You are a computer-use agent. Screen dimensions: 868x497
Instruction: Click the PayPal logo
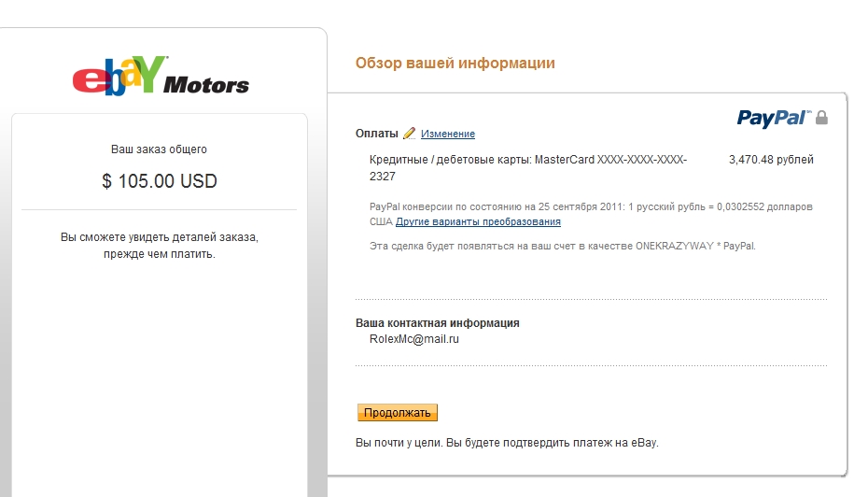click(x=774, y=118)
